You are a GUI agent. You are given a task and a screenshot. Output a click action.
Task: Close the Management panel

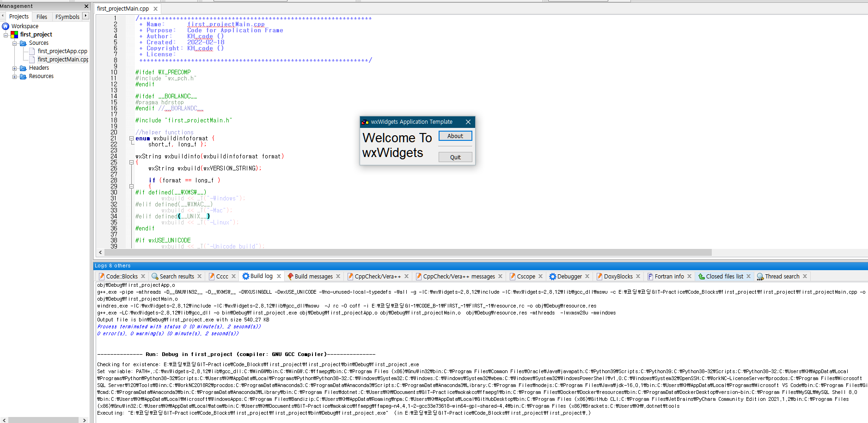point(86,6)
